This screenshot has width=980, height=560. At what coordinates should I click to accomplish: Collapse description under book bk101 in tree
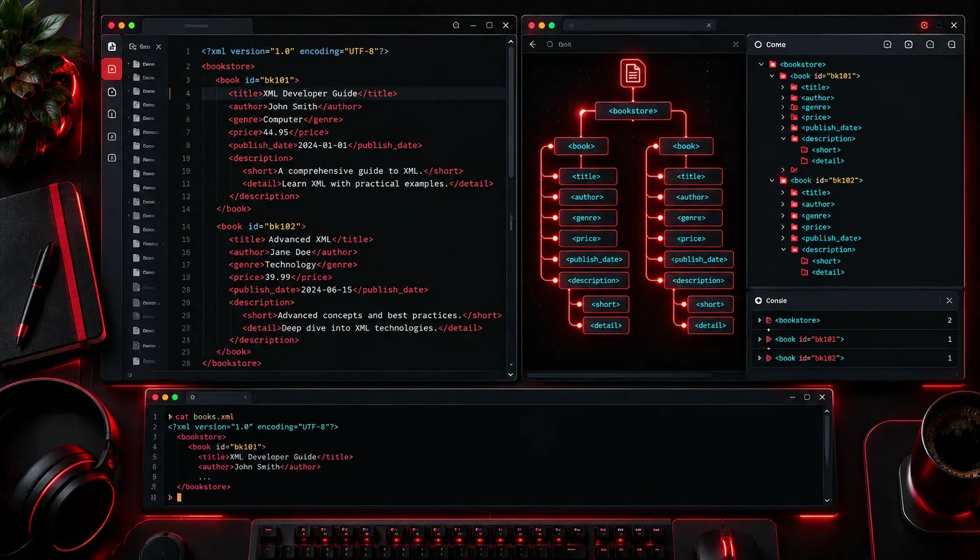pos(783,139)
